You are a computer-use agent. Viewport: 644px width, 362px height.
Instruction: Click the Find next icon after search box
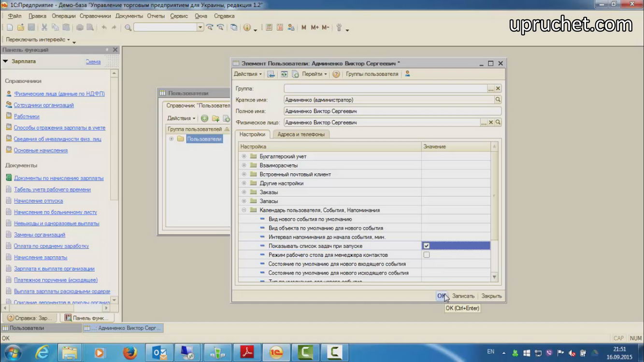click(210, 28)
